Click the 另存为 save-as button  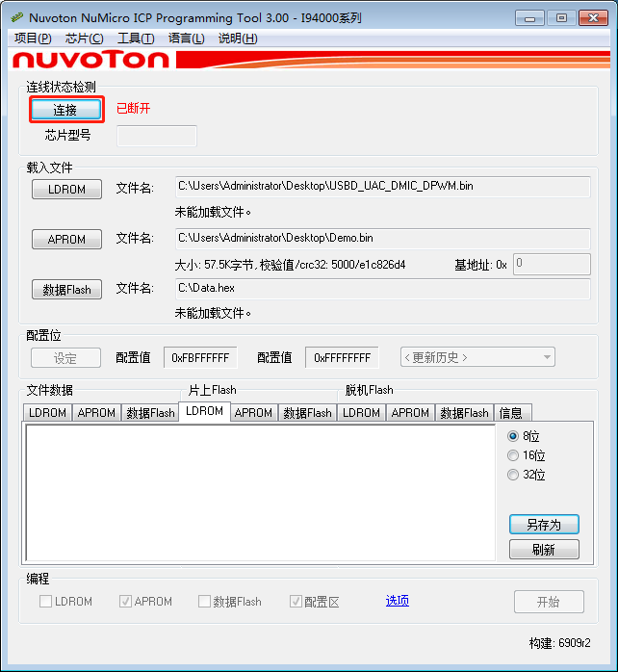point(544,525)
